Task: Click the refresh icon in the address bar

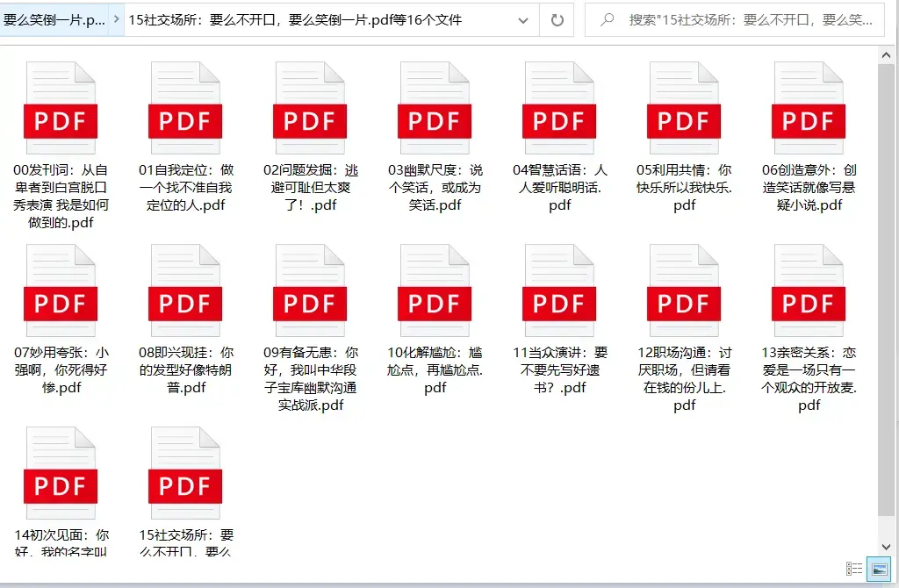Action: coord(557,18)
